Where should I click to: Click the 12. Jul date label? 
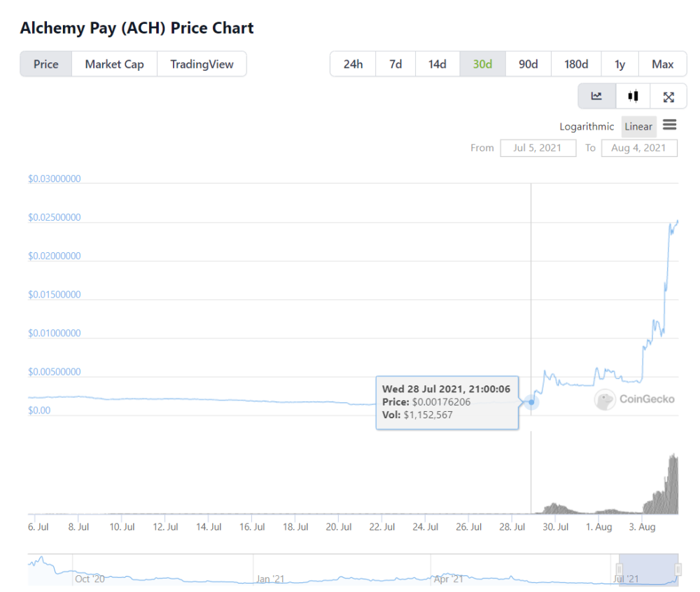(x=166, y=528)
